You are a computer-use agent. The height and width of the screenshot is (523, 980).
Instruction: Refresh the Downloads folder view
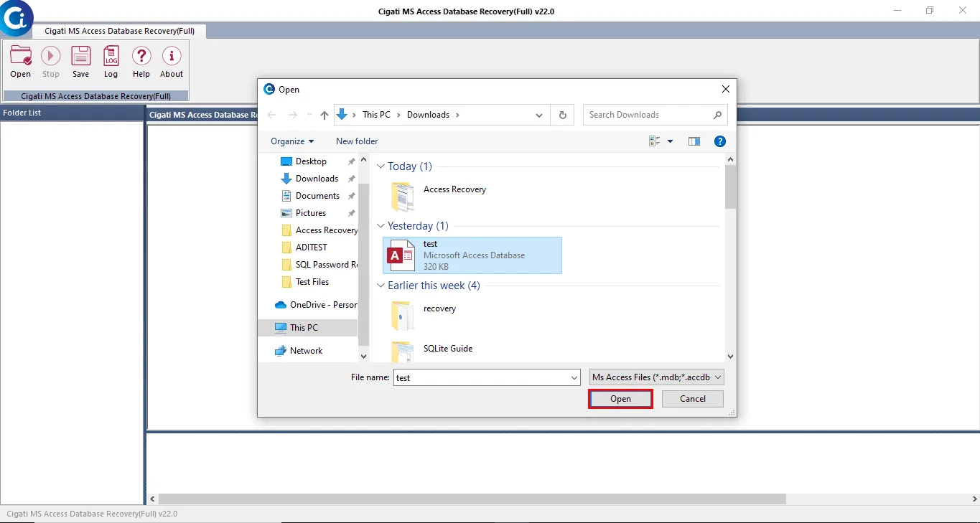[562, 115]
